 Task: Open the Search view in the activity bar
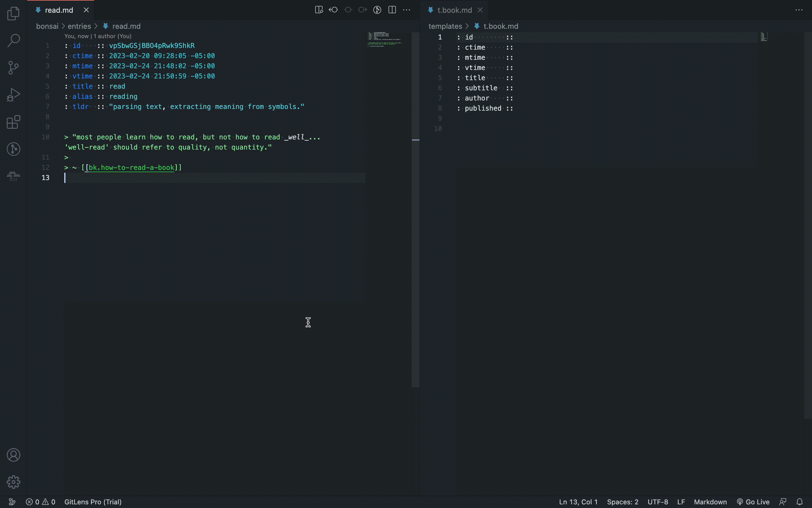tap(14, 40)
